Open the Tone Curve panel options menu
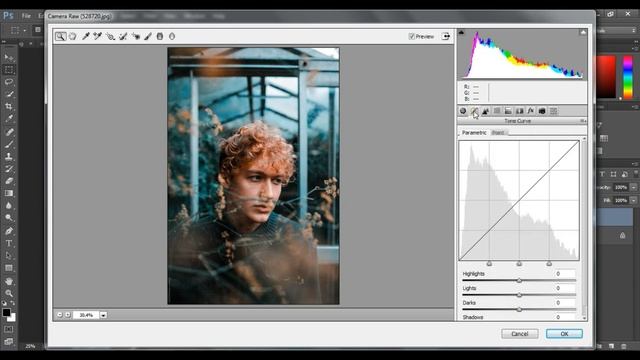 click(x=583, y=121)
